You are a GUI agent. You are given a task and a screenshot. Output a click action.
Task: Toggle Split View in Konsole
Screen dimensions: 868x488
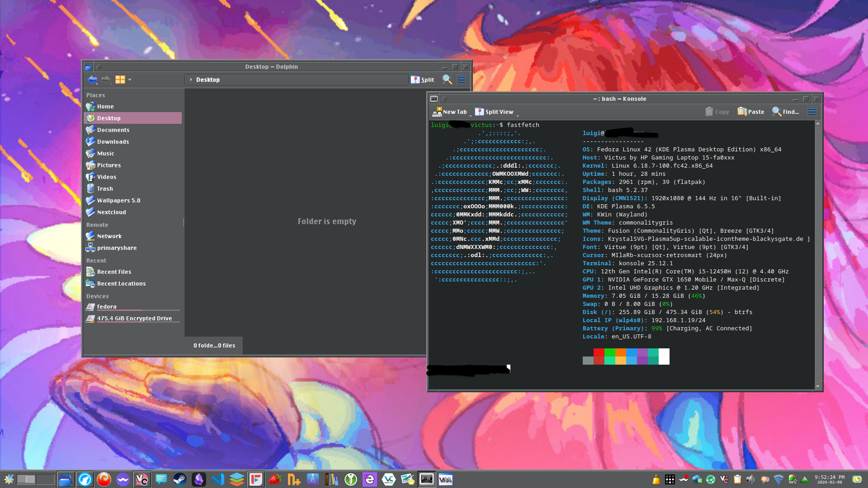(494, 112)
